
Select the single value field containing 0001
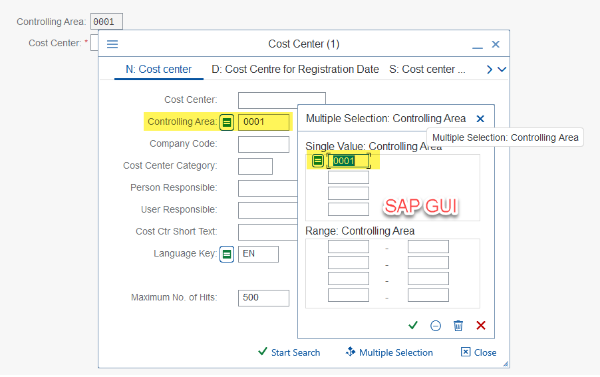pyautogui.click(x=348, y=161)
